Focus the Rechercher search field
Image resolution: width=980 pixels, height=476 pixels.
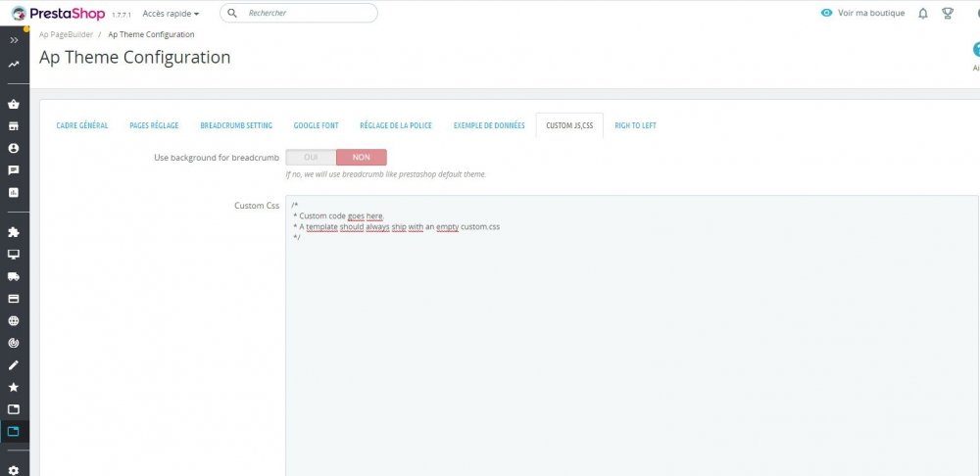click(x=299, y=13)
